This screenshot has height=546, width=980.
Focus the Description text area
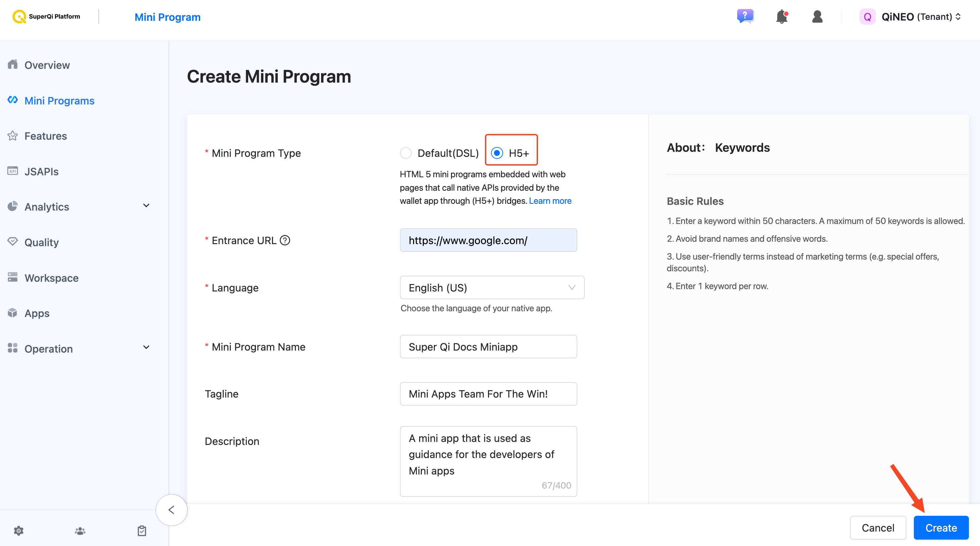pyautogui.click(x=488, y=461)
